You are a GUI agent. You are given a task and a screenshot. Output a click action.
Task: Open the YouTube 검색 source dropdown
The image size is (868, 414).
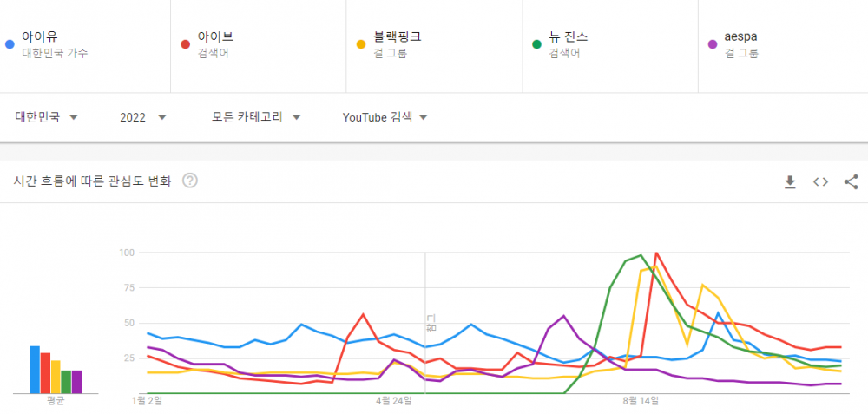tap(385, 117)
